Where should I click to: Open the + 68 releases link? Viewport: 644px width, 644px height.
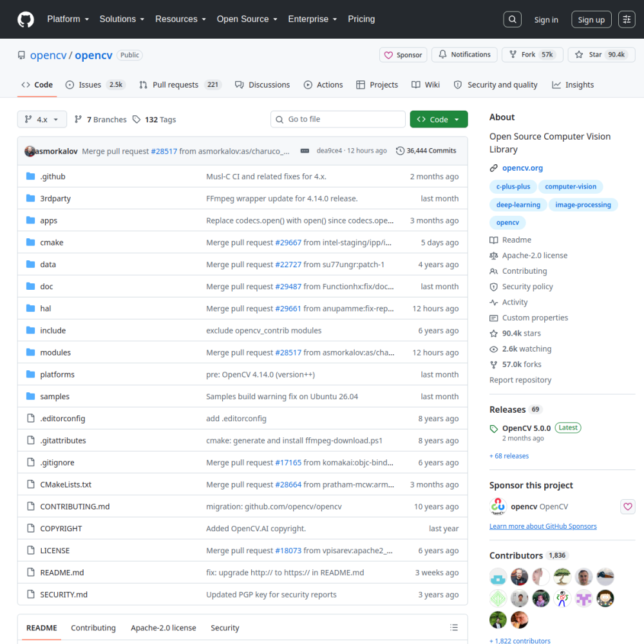click(509, 456)
